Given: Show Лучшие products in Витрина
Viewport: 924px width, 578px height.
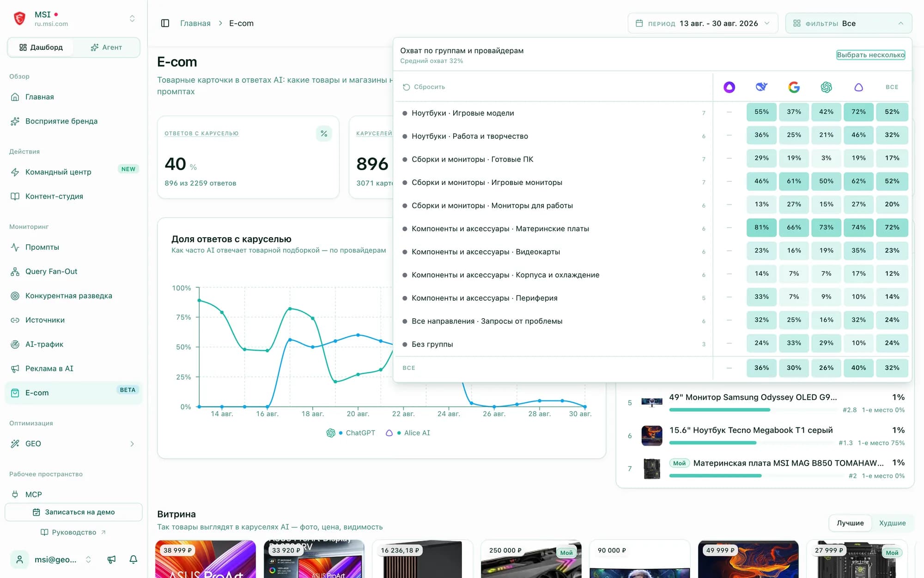Looking at the screenshot, I should pyautogui.click(x=850, y=523).
